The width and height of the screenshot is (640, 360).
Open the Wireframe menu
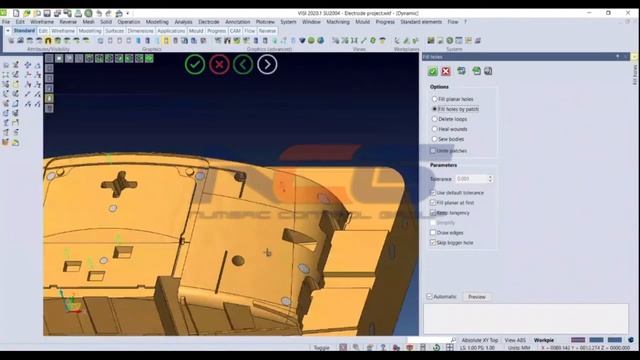(42, 22)
